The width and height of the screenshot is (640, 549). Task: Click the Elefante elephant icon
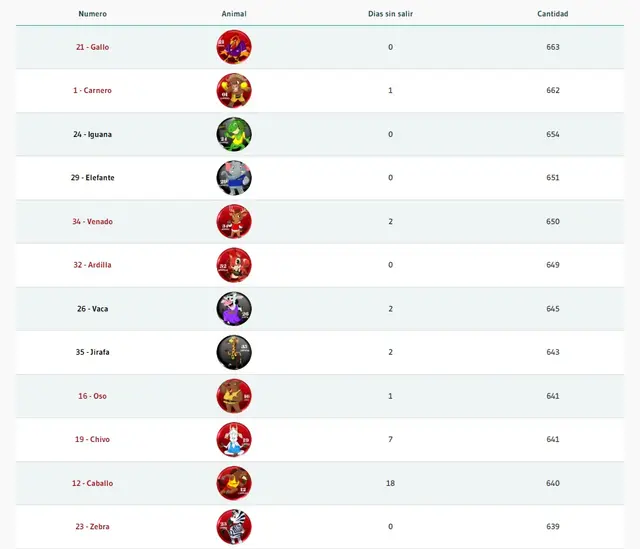tap(234, 178)
